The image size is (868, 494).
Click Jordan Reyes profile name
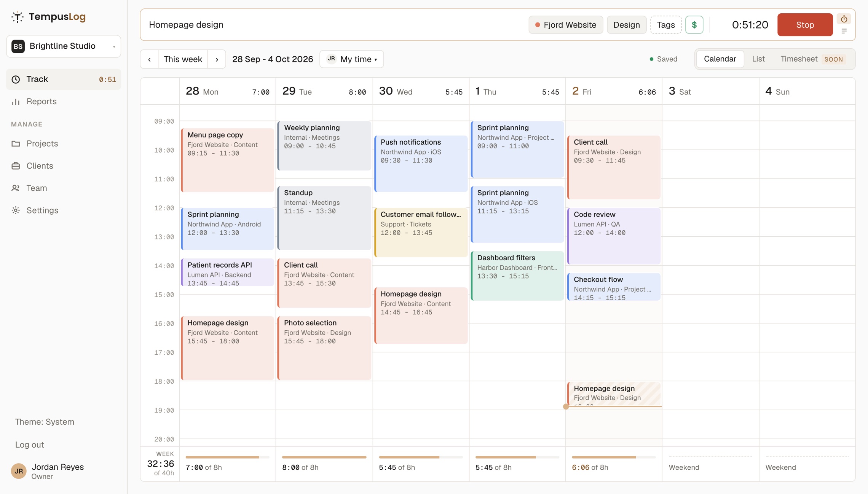click(57, 467)
